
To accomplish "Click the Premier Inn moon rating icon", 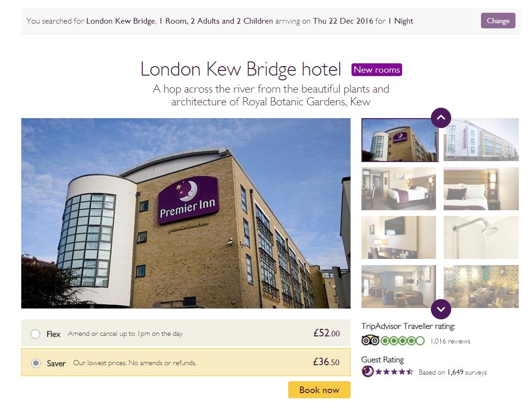I will click(x=368, y=372).
